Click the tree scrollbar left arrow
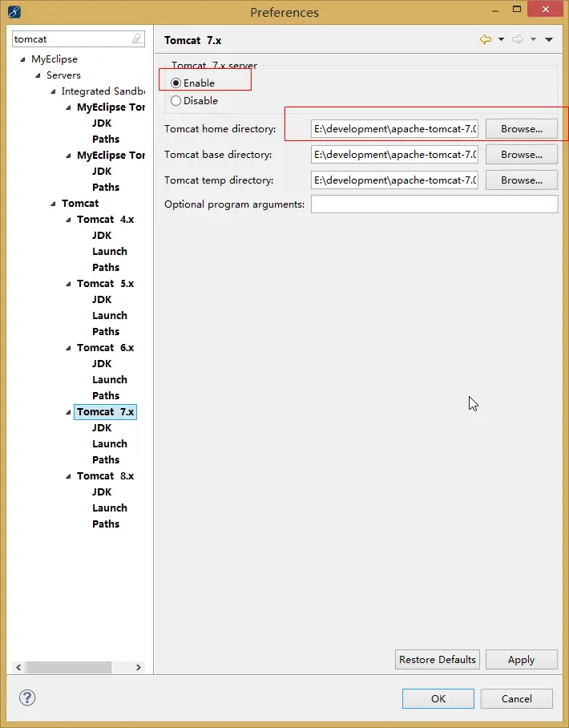The width and height of the screenshot is (569, 728). 18,667
